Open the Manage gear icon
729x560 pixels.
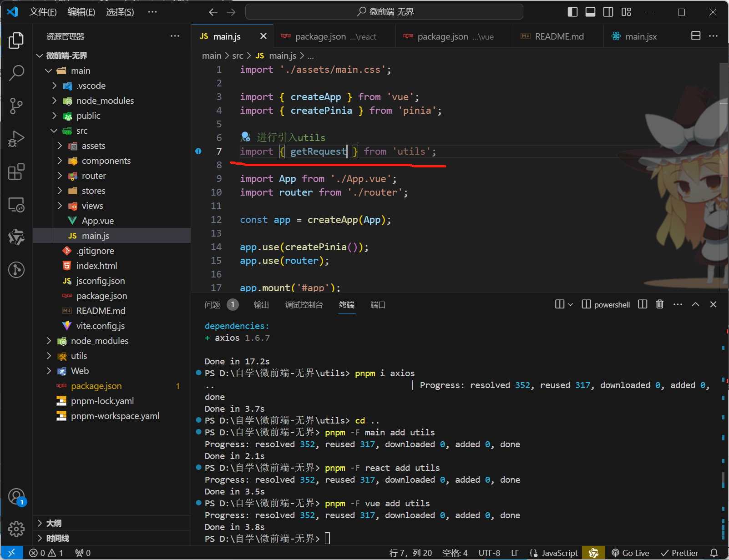point(16,529)
